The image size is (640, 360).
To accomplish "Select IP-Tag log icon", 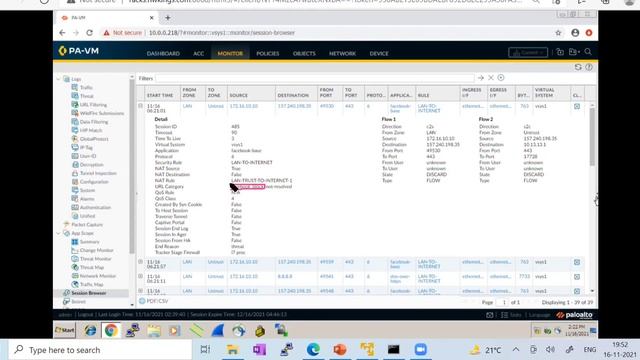I will pos(75,147).
